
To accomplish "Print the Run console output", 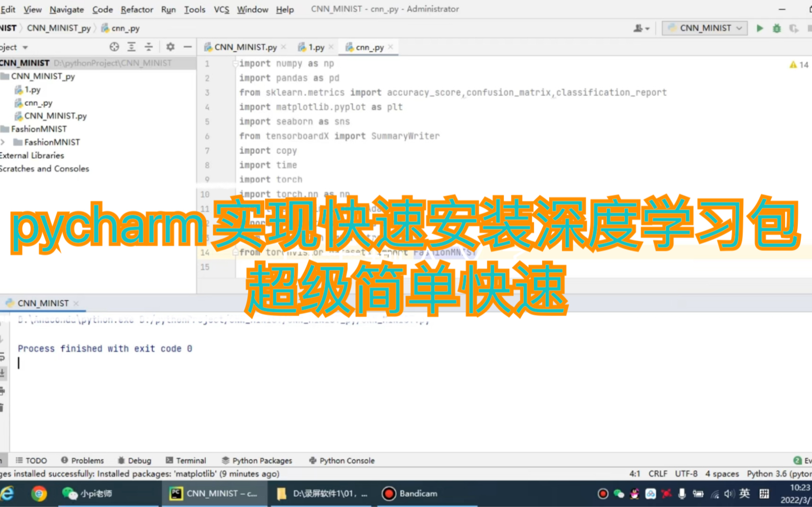I will point(3,391).
